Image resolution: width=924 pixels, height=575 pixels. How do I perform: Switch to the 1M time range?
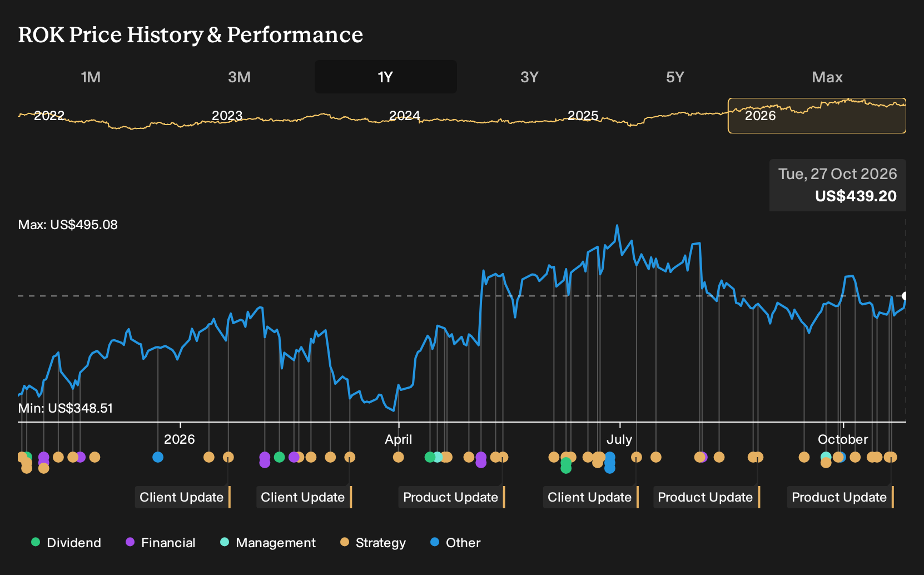coord(91,77)
